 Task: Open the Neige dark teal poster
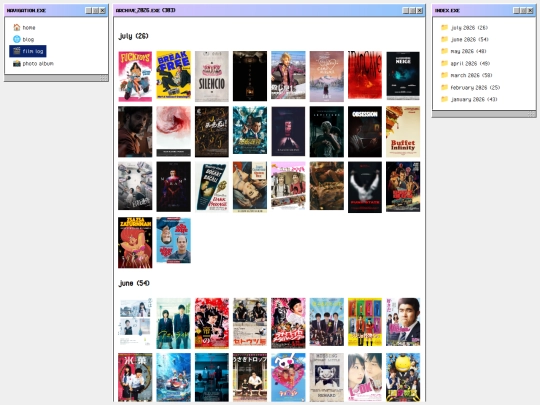point(403,76)
